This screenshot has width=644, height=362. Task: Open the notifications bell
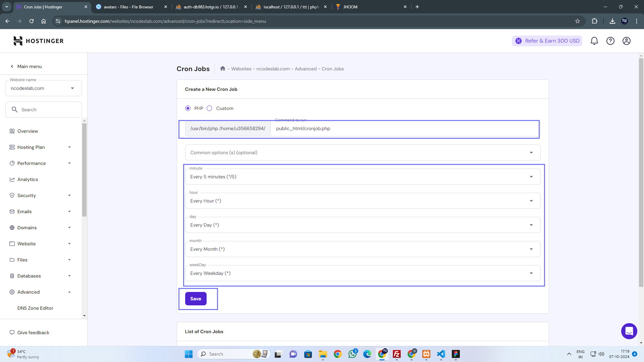594,41
